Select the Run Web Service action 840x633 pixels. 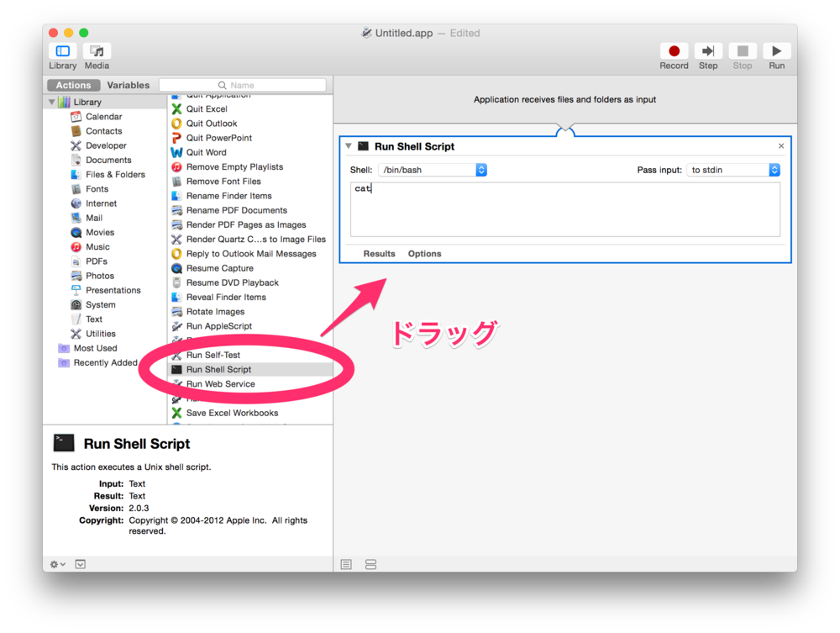coord(221,384)
